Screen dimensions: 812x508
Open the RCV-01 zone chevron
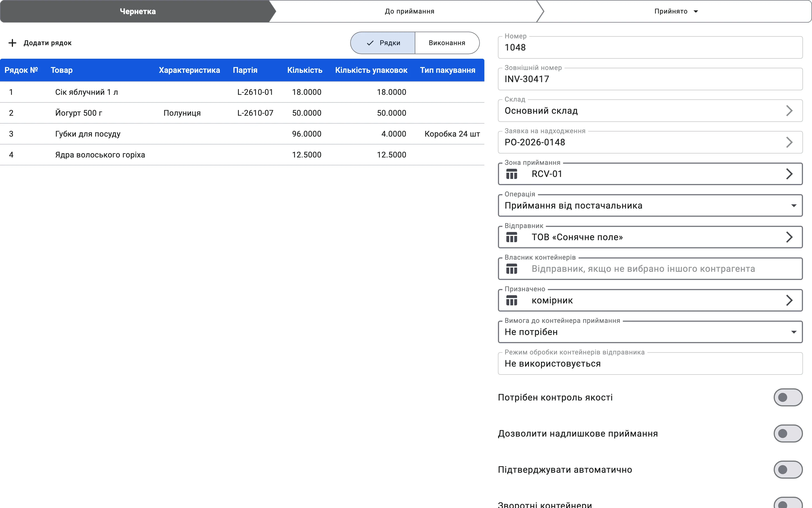789,174
